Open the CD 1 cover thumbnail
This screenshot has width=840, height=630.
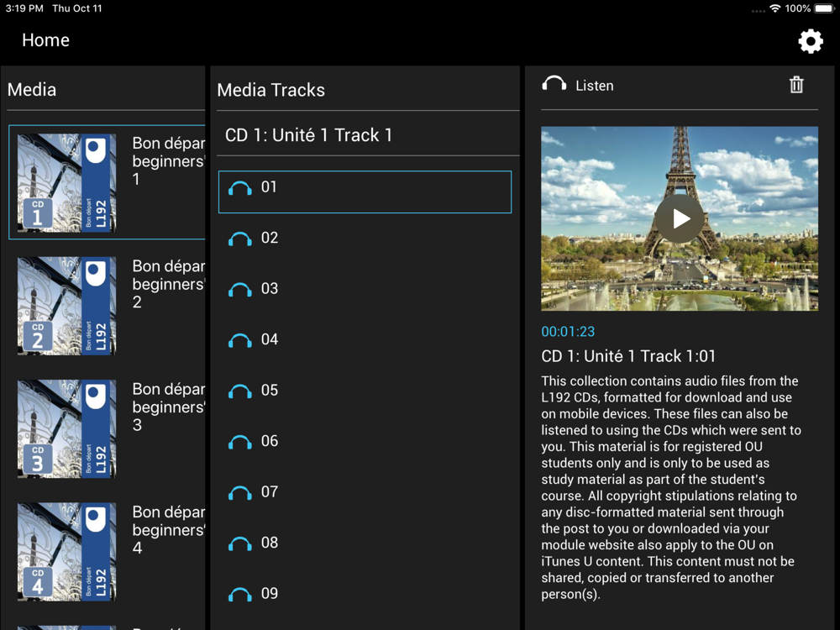(67, 182)
